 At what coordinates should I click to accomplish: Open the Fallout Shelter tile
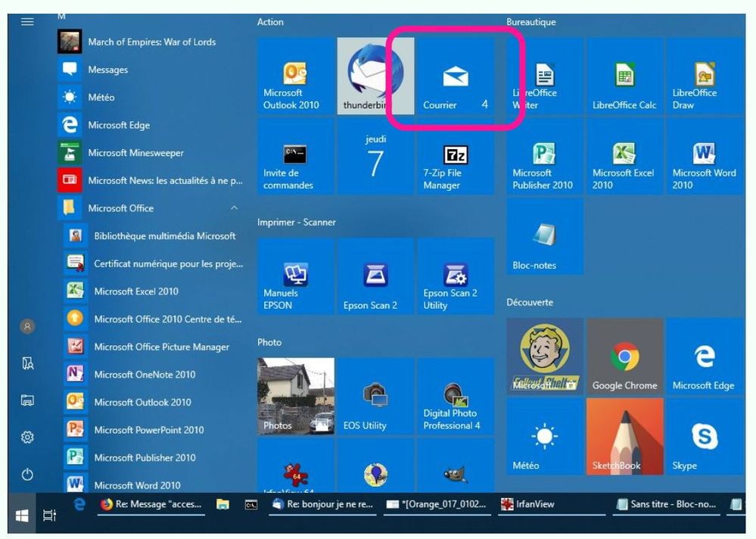pyautogui.click(x=545, y=357)
